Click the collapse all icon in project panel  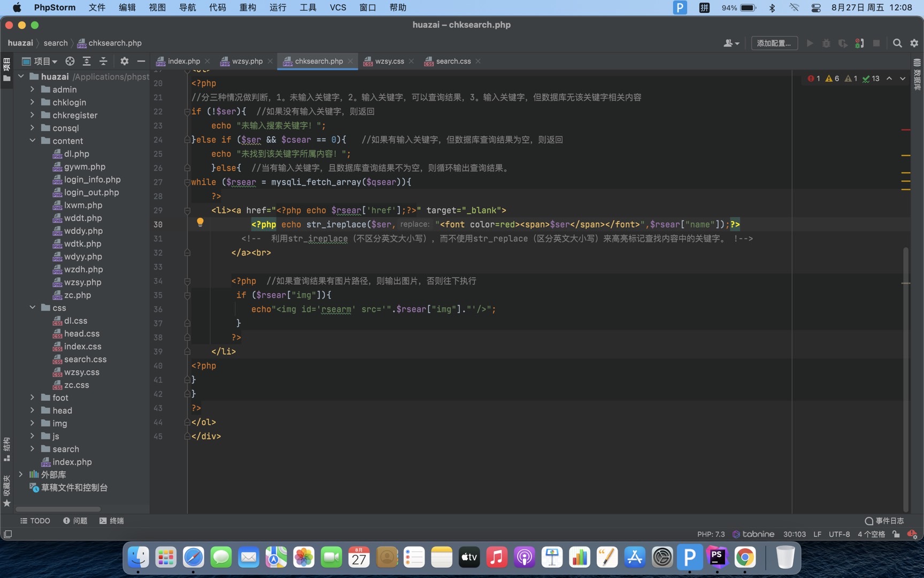103,61
